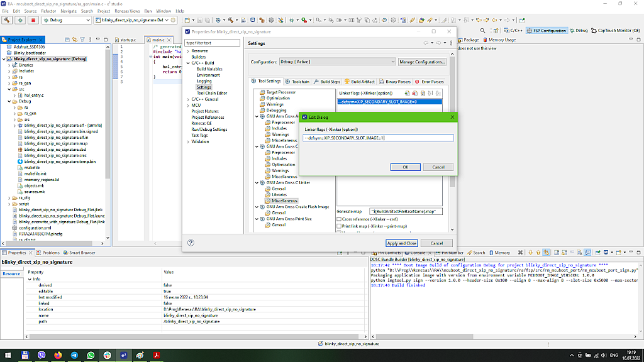Expand the MCU tree node
Screen dimensions: 644x362
[x=188, y=106]
